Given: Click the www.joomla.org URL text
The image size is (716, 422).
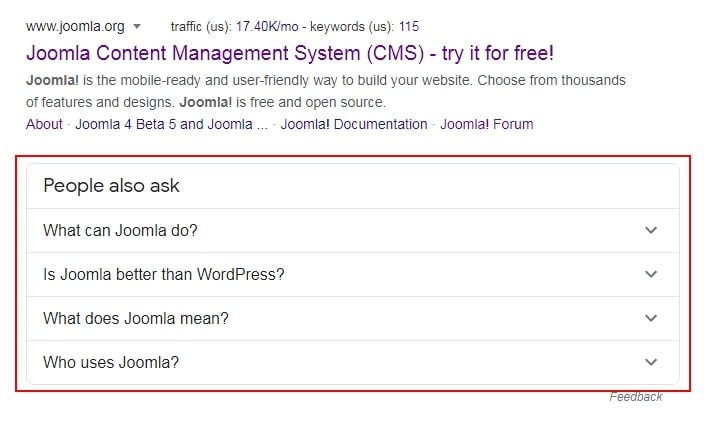Looking at the screenshot, I should pyautogui.click(x=75, y=26).
